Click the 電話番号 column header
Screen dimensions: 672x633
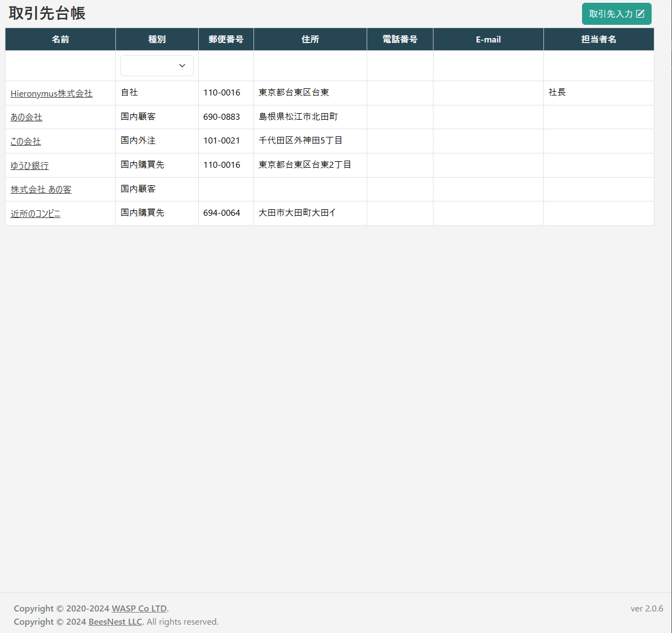coord(400,39)
